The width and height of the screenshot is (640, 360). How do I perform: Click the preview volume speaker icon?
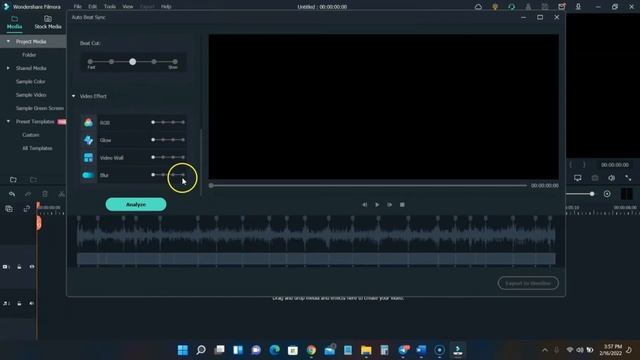[x=611, y=178]
